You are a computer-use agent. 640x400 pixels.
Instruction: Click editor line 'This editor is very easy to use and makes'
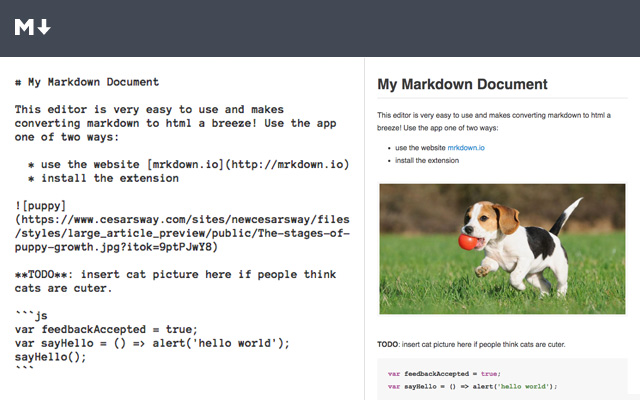pyautogui.click(x=149, y=110)
